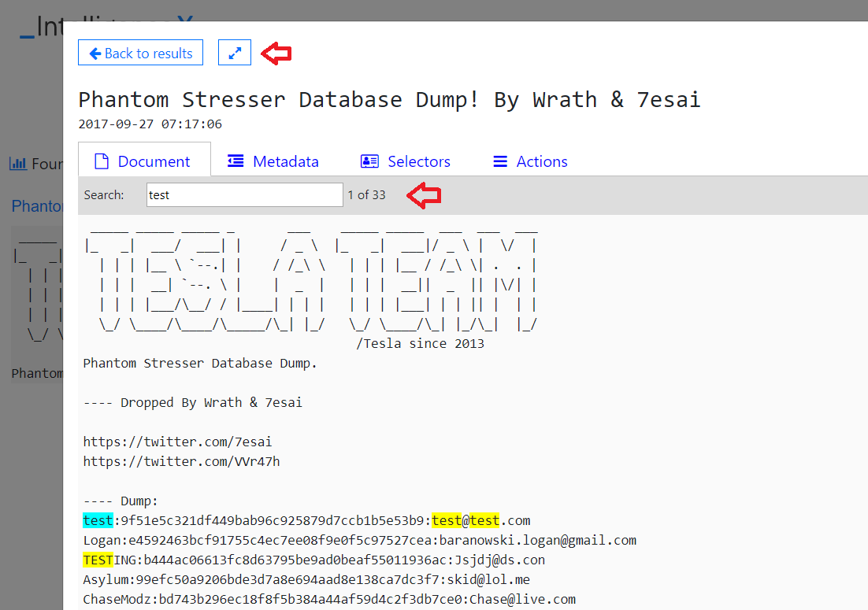Click the cyan highlighted "test" match
This screenshot has width=868, height=610.
[x=98, y=520]
